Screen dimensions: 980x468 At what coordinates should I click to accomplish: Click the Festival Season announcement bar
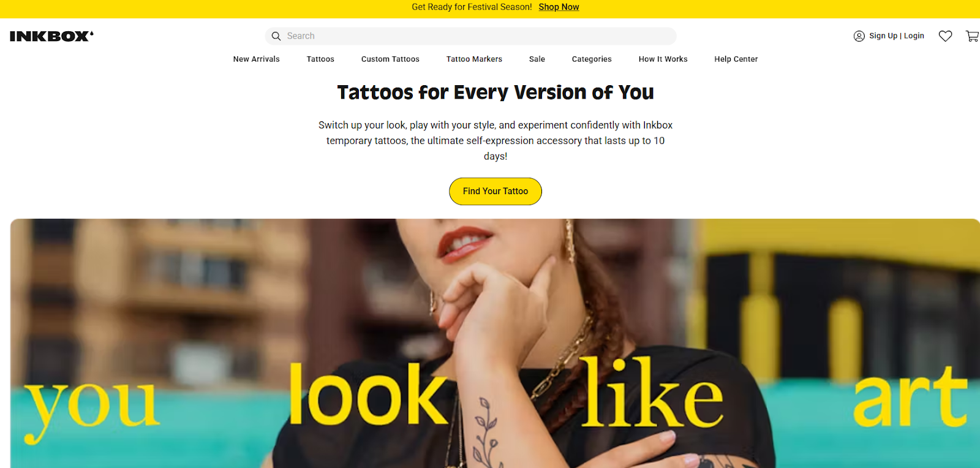(490, 9)
